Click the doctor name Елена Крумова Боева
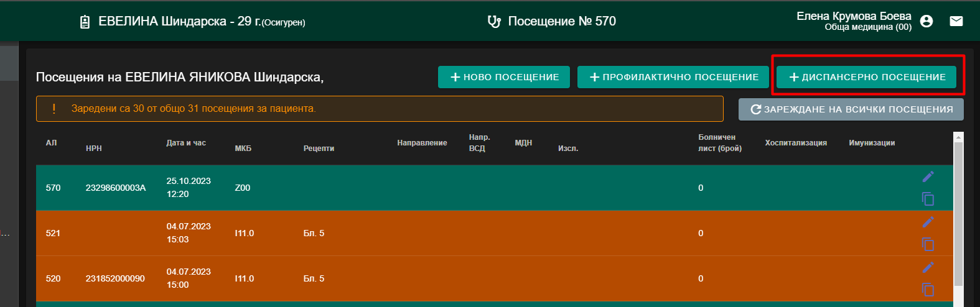980x307 pixels. pyautogui.click(x=854, y=16)
